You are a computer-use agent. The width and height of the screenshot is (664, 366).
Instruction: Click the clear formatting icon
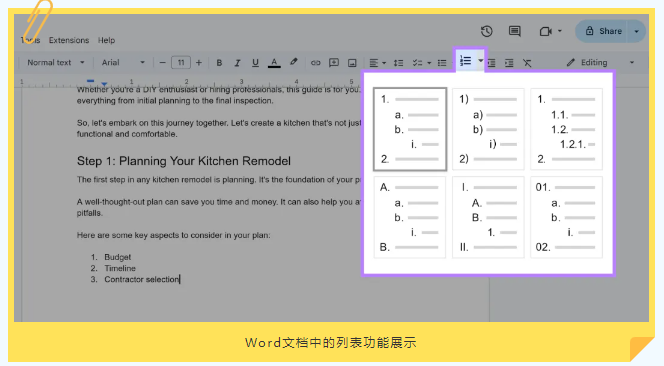tap(527, 63)
